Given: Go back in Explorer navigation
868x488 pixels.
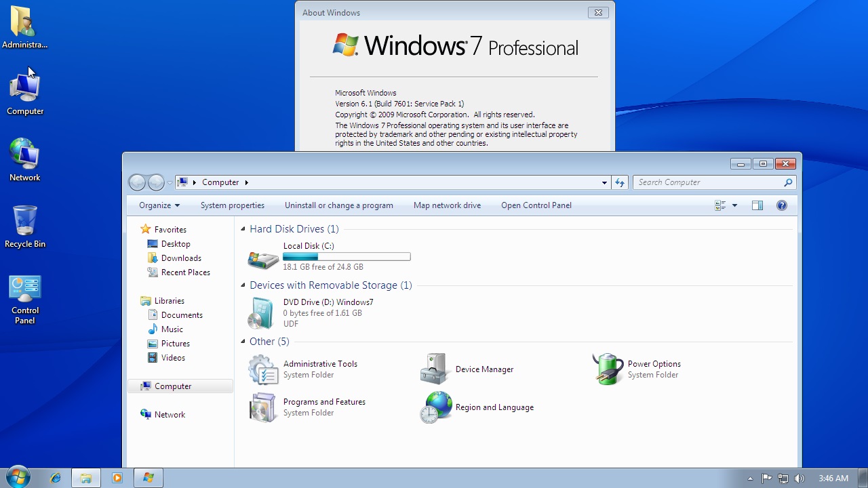Looking at the screenshot, I should pos(137,182).
